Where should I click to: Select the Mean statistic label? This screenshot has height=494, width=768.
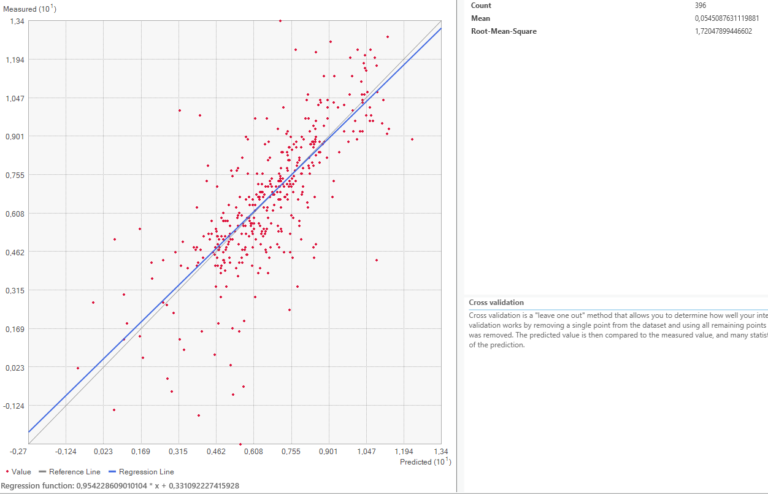[x=482, y=18]
